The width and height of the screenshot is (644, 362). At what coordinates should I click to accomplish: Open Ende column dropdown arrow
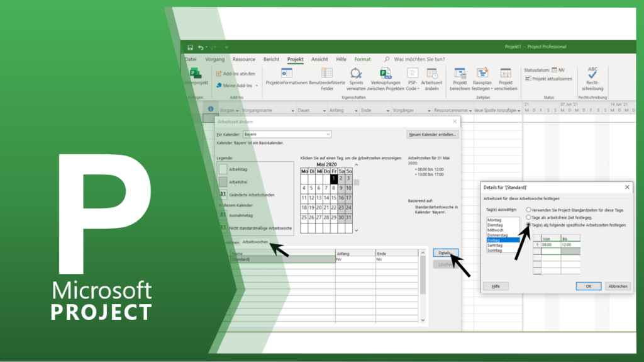coord(387,111)
